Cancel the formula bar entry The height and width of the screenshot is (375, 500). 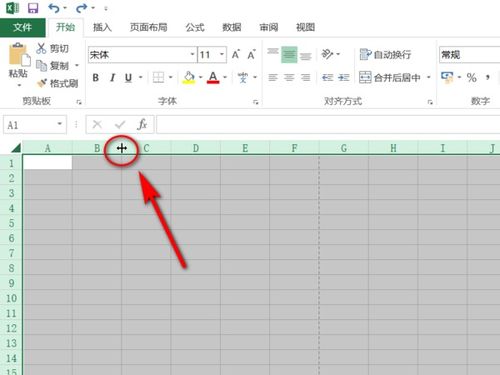(x=97, y=124)
